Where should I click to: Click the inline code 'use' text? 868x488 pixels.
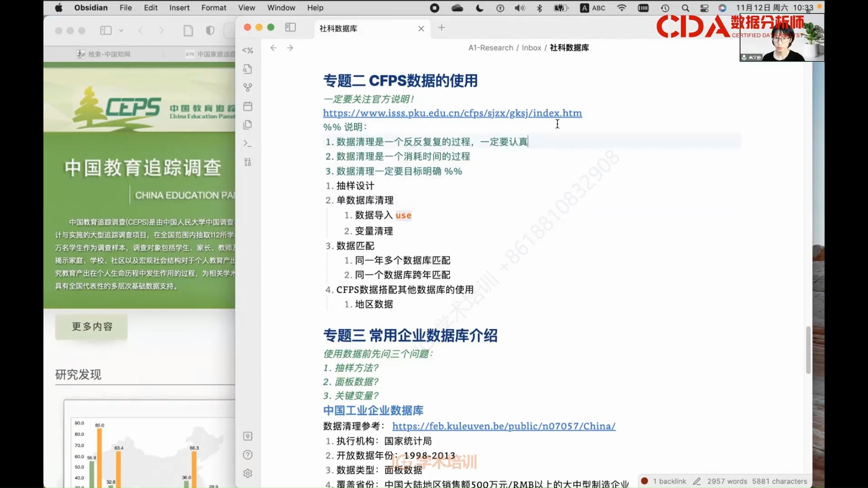(403, 216)
